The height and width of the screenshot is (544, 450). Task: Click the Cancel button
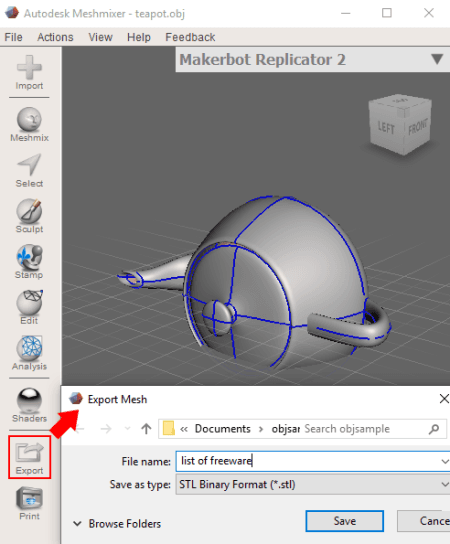pos(424,521)
